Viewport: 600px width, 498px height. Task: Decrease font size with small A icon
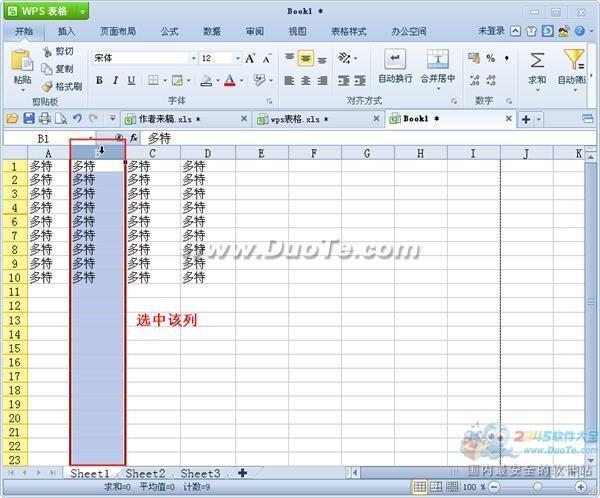point(267,59)
